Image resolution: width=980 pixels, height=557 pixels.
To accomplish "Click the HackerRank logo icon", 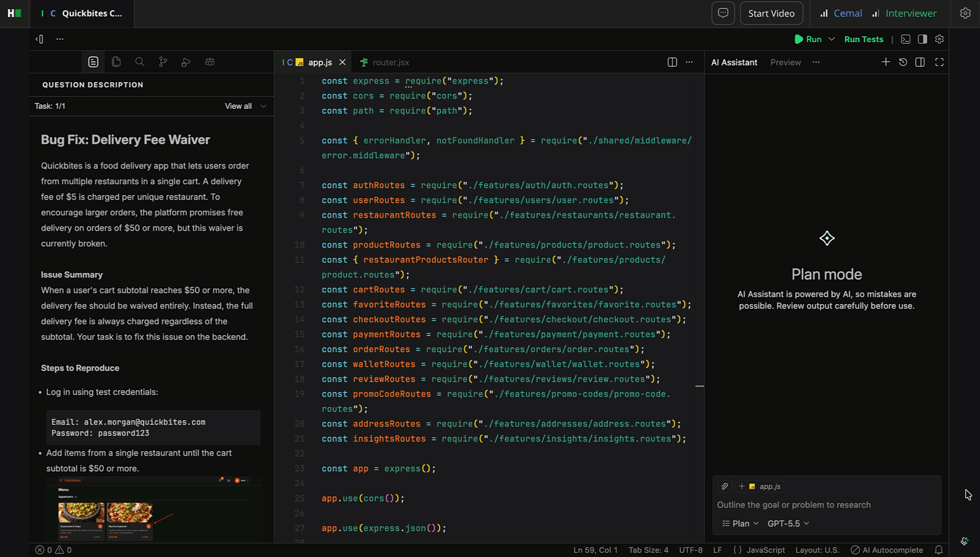I will click(14, 13).
